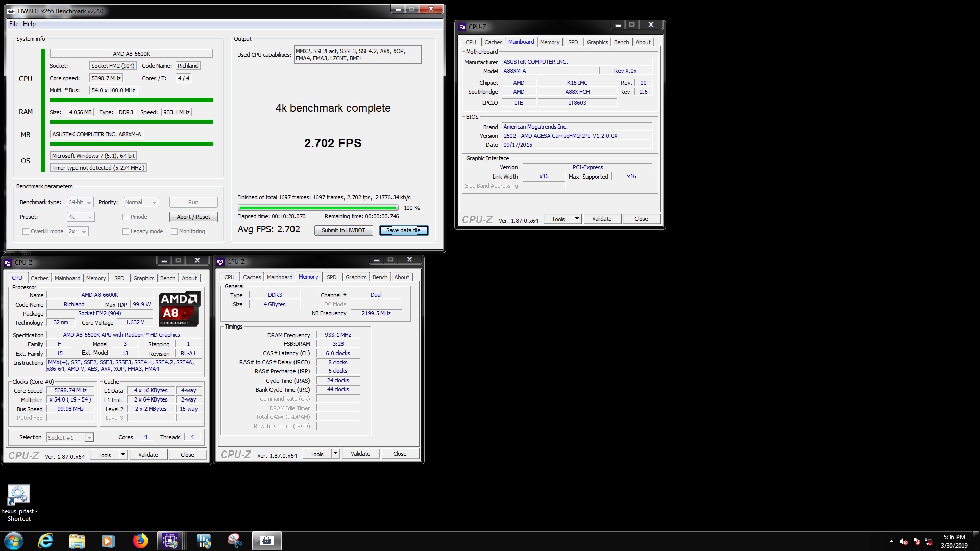Switch to CPU-Z via its taskbar icon
This screenshot has width=980, height=551.
[170, 541]
